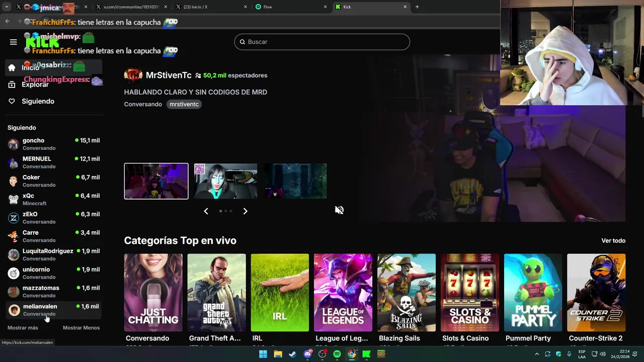Viewport: 644px width, 362px height.
Task: Open the Just Chatting category card
Action: [x=153, y=293]
